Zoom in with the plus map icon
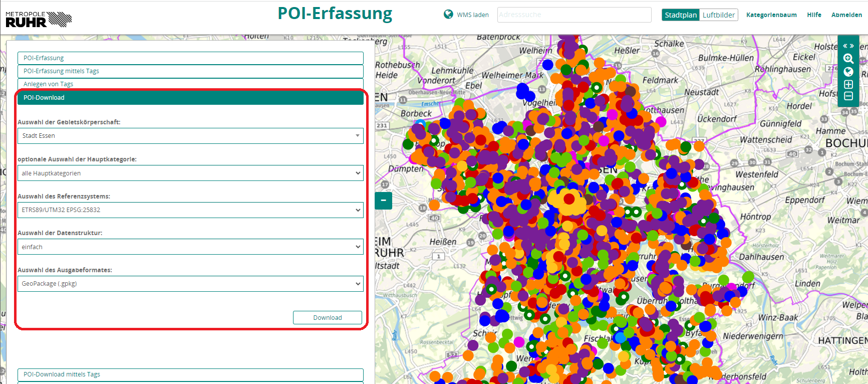The image size is (868, 384). coord(848,84)
